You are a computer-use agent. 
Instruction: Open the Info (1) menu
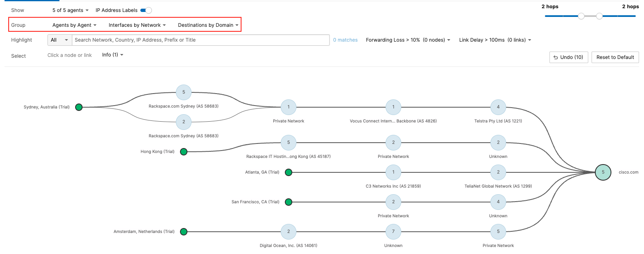tap(113, 55)
